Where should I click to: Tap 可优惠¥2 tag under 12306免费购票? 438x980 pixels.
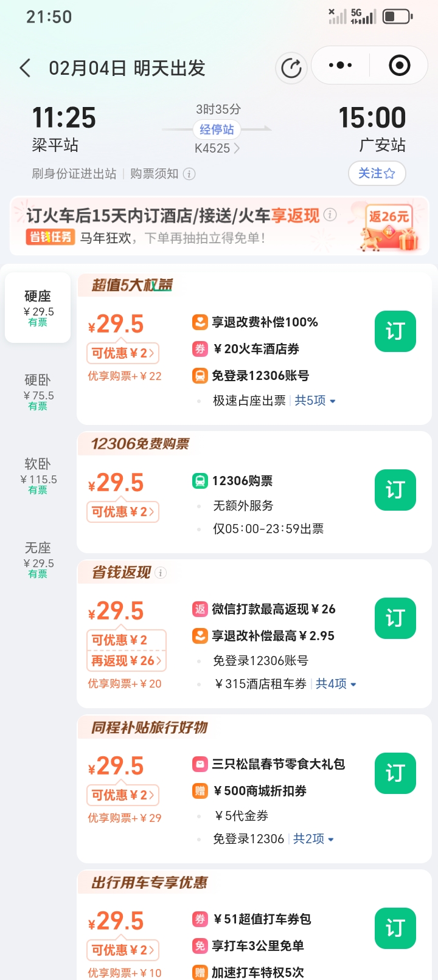(x=122, y=512)
